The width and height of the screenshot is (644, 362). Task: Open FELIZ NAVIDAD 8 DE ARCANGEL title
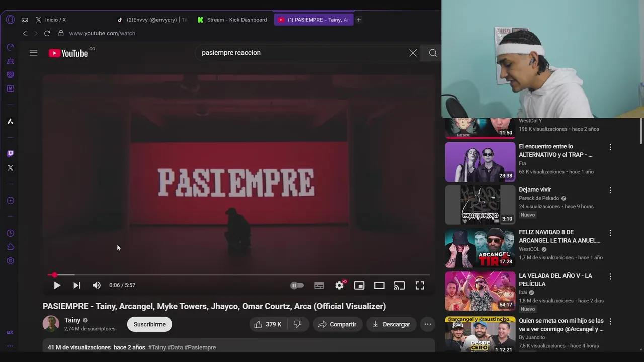pos(559,236)
